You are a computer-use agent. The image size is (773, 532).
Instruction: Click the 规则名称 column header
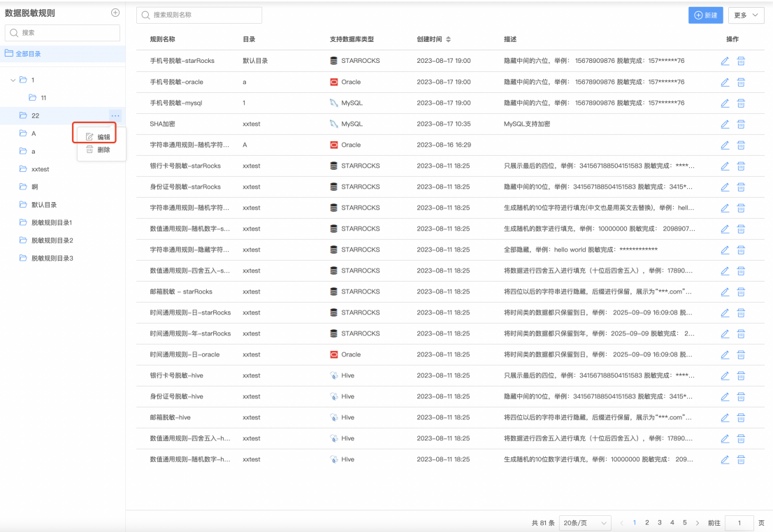(x=162, y=39)
